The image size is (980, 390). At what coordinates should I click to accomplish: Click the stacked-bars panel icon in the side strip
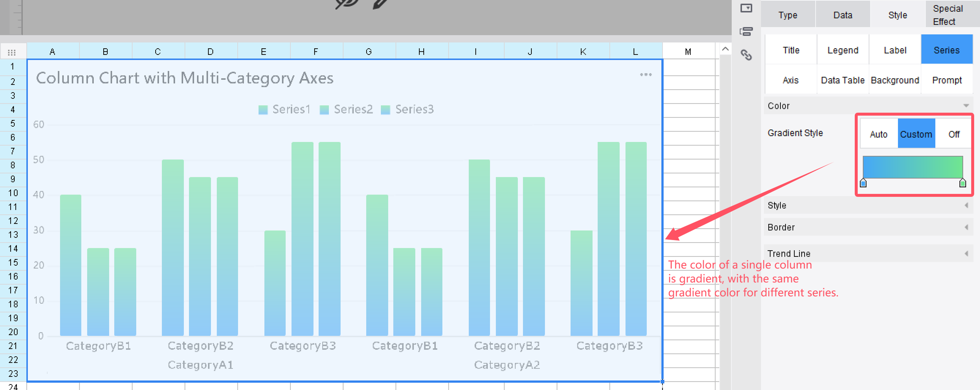pos(746,31)
